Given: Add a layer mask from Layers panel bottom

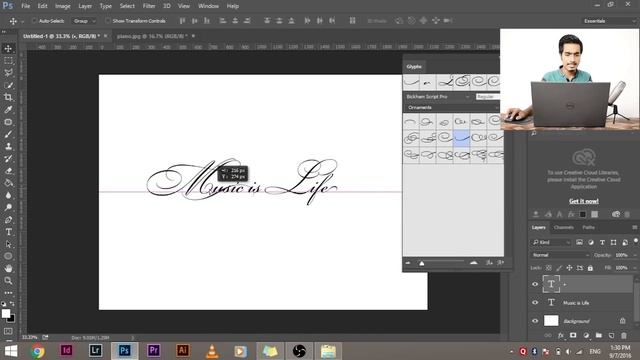Looking at the screenshot, I should [x=573, y=335].
